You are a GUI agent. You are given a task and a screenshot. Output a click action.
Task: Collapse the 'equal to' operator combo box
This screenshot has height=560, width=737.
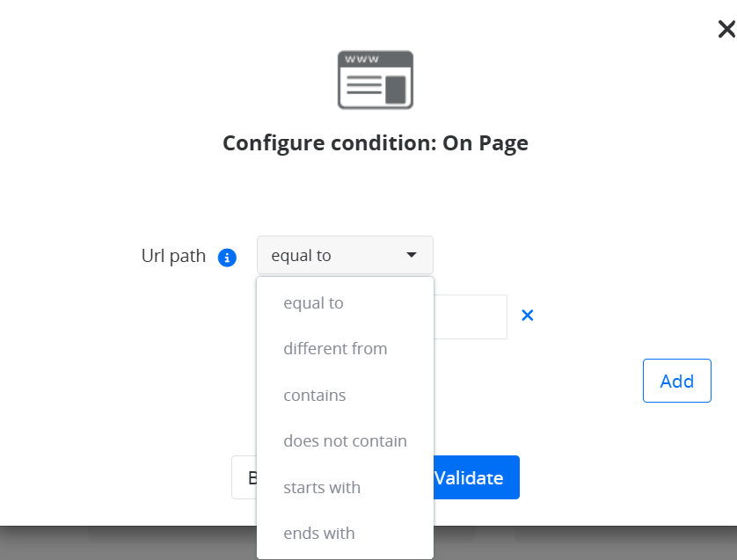pyautogui.click(x=345, y=256)
